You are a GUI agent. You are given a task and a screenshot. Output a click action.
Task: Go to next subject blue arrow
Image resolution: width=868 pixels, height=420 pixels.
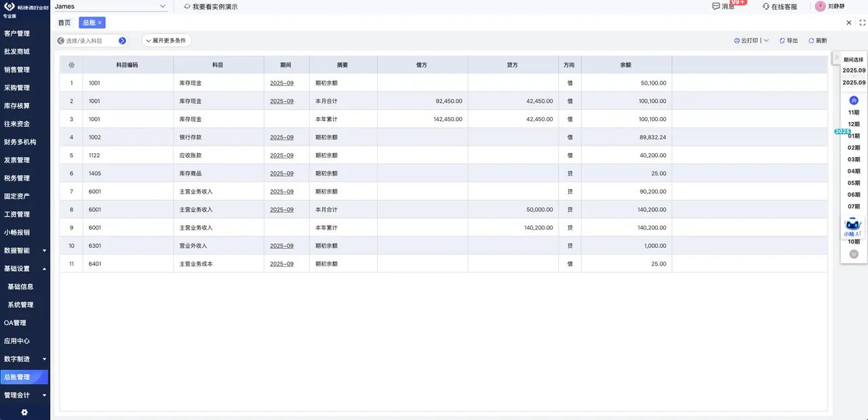[x=122, y=41]
